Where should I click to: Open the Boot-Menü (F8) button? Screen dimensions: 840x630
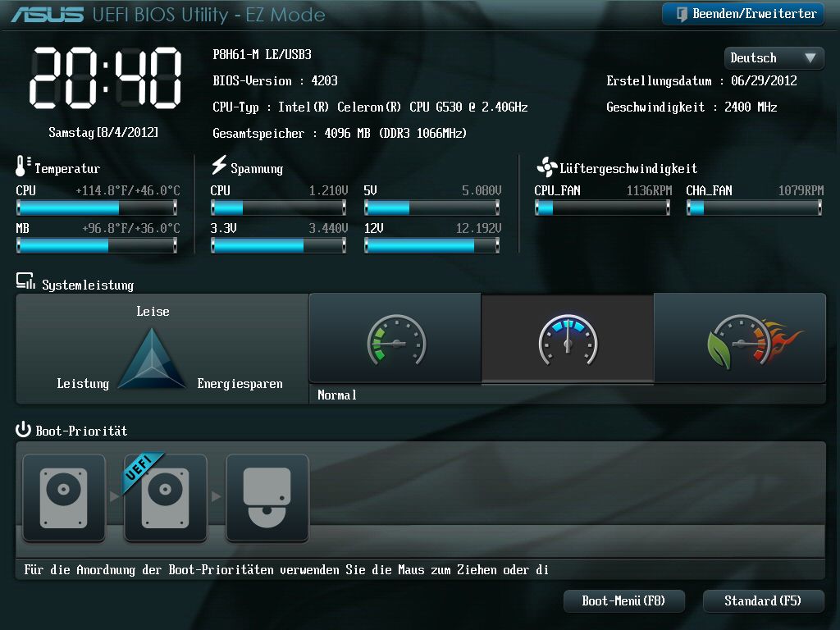click(624, 601)
